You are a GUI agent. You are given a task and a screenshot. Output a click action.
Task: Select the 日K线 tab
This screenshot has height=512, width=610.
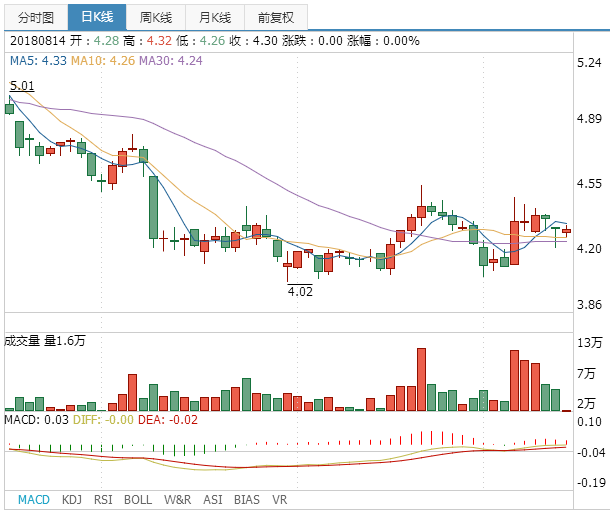click(x=97, y=17)
